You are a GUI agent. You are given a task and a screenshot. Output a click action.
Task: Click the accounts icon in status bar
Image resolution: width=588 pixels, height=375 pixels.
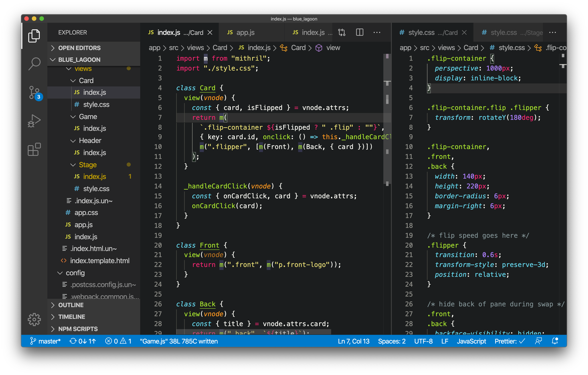pyautogui.click(x=538, y=341)
